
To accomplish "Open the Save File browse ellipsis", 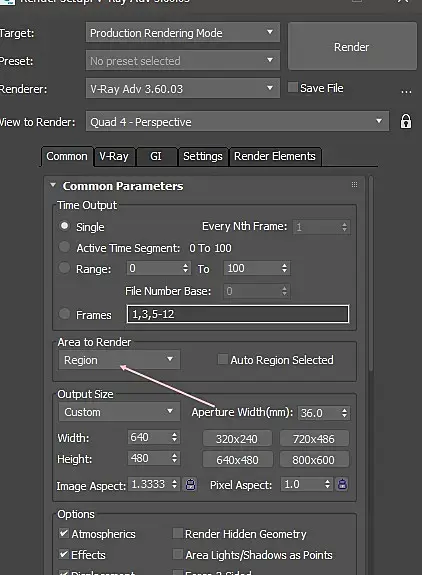I will [406, 91].
